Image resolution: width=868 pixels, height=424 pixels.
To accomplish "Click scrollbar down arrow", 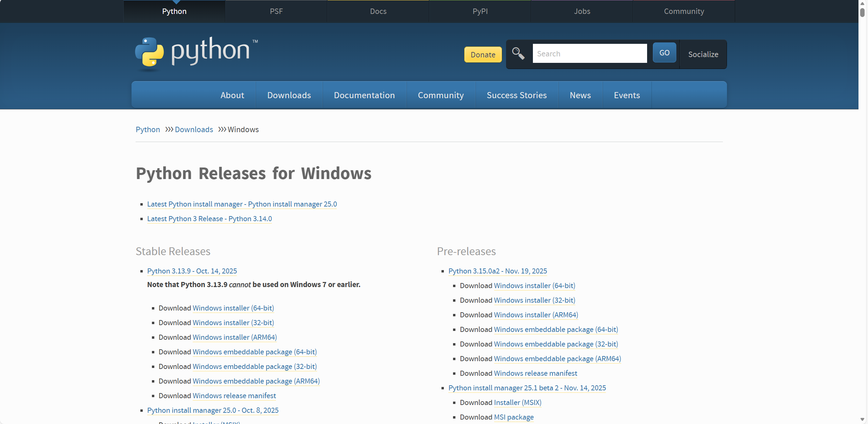I will [862, 420].
